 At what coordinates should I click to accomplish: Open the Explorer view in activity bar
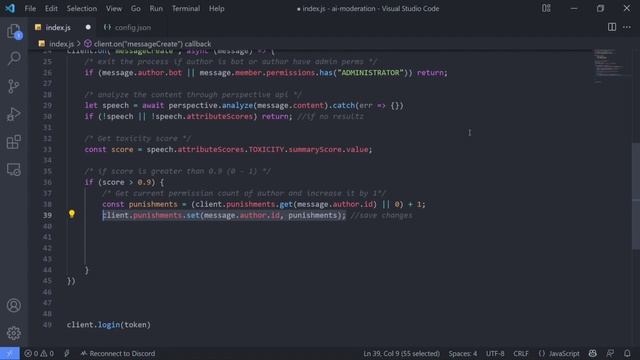click(14, 31)
